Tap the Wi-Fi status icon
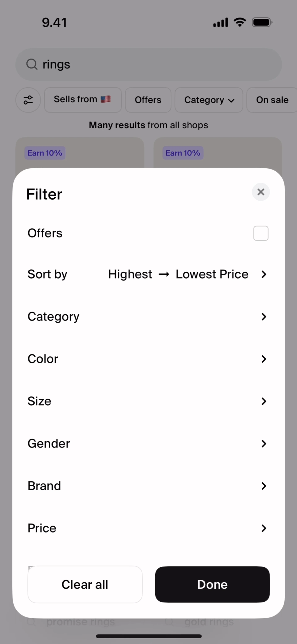Screen dimensions: 297x644 (240, 22)
